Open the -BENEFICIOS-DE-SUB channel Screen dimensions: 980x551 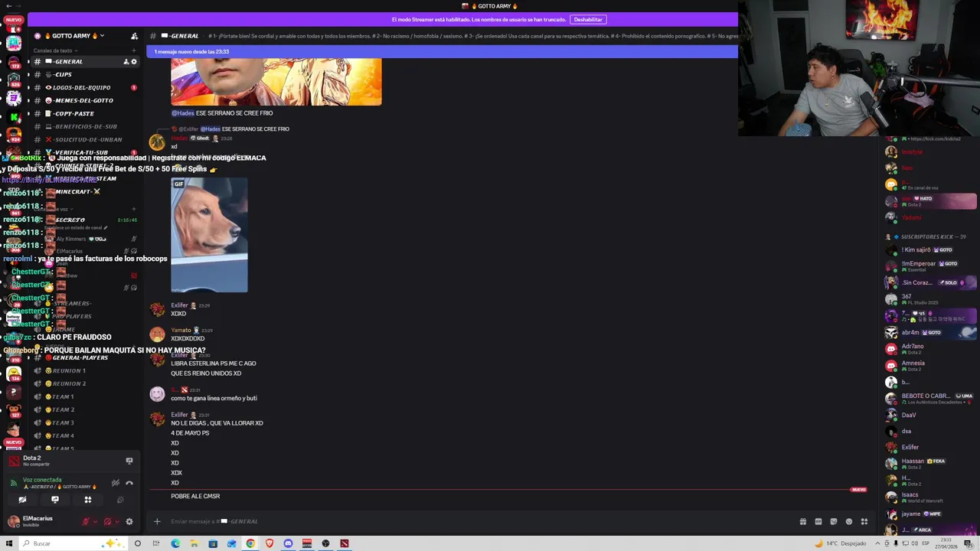[x=84, y=126]
